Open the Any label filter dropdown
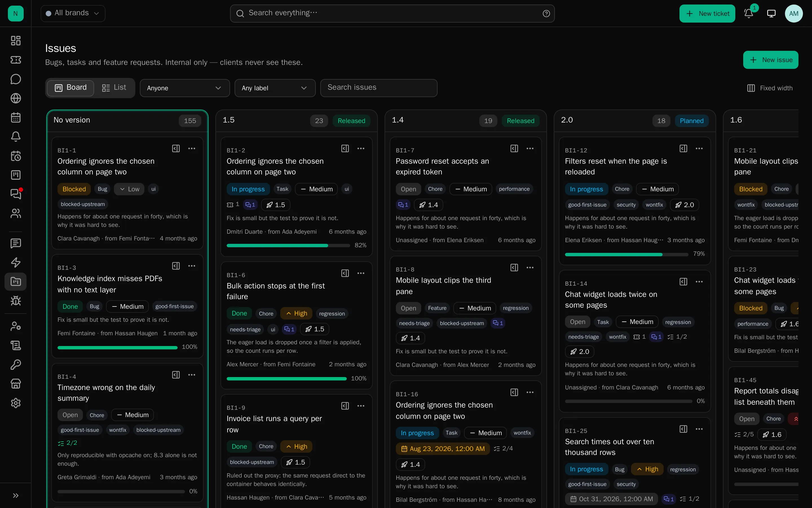 [x=275, y=88]
